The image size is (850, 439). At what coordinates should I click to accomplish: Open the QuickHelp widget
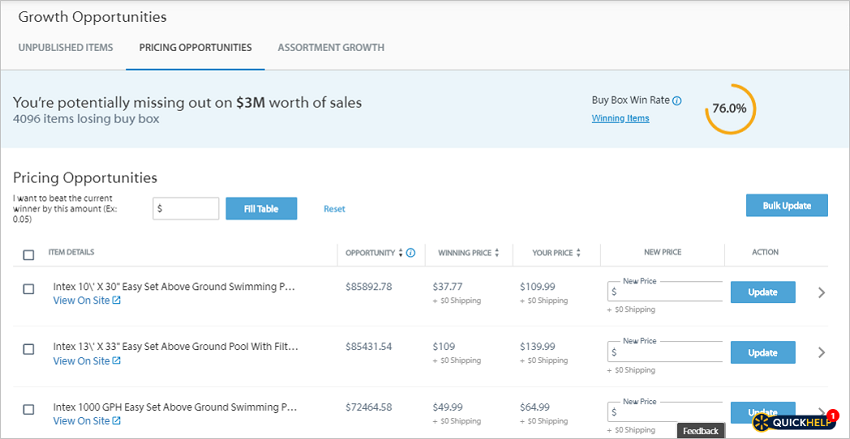click(796, 423)
